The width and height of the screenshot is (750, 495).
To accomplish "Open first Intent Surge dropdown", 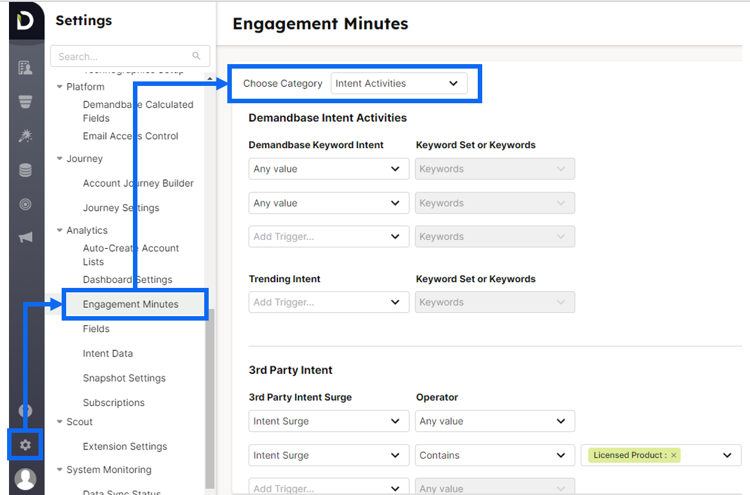I will [x=329, y=421].
